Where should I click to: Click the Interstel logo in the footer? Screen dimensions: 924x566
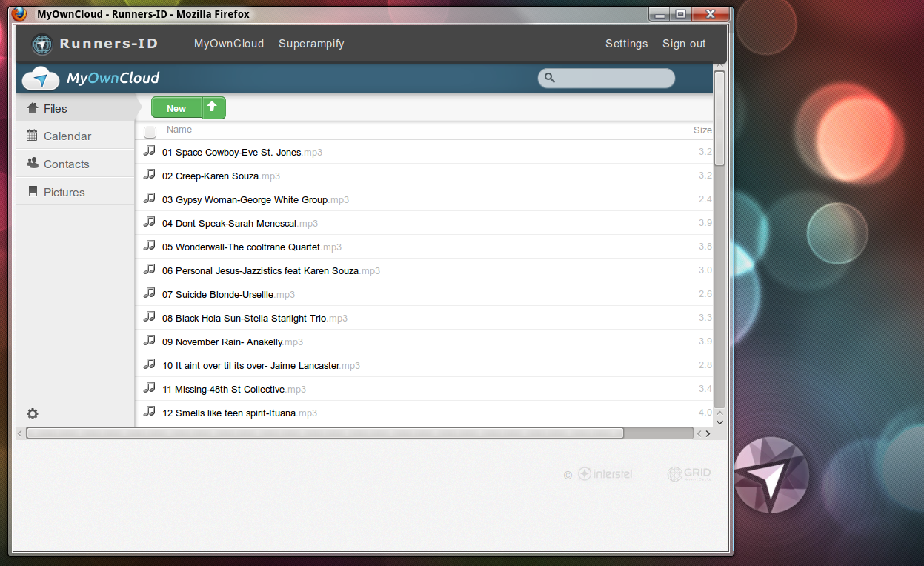(x=605, y=474)
